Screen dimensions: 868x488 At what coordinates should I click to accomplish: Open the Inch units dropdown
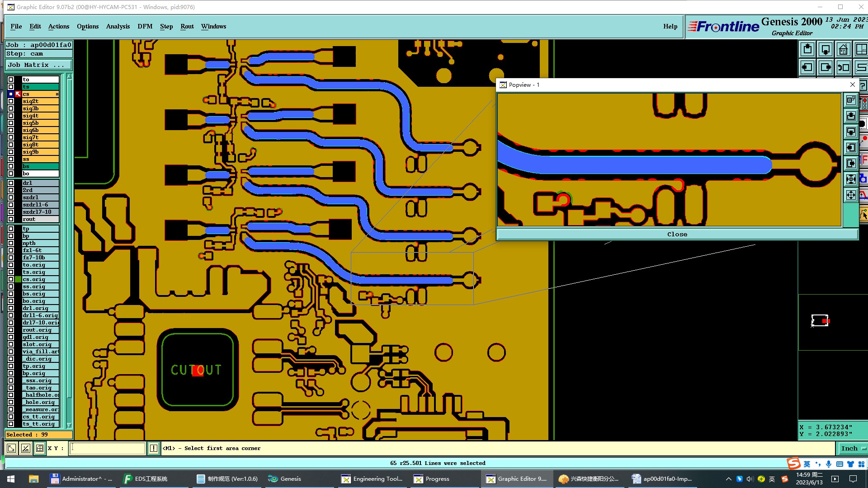853,448
